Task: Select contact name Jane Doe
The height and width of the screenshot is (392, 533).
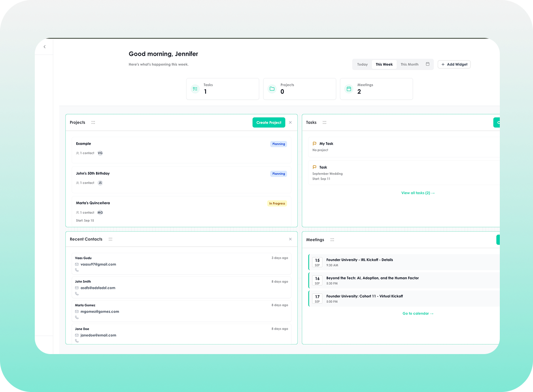Action: click(82, 329)
